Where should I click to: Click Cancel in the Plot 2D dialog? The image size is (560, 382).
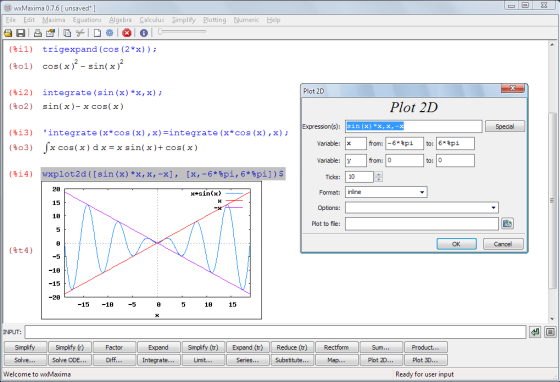503,244
